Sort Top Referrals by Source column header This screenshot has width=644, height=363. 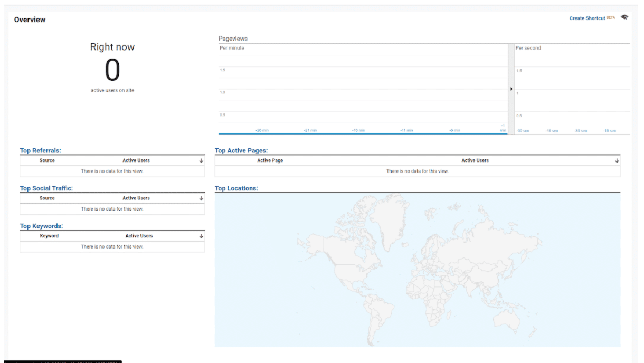point(47,160)
